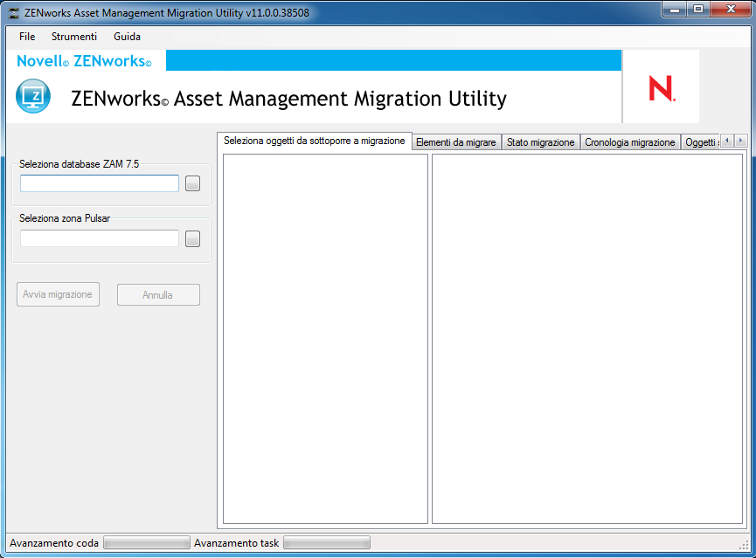
Task: Click the tab strip right scroll arrow
Action: coord(740,141)
